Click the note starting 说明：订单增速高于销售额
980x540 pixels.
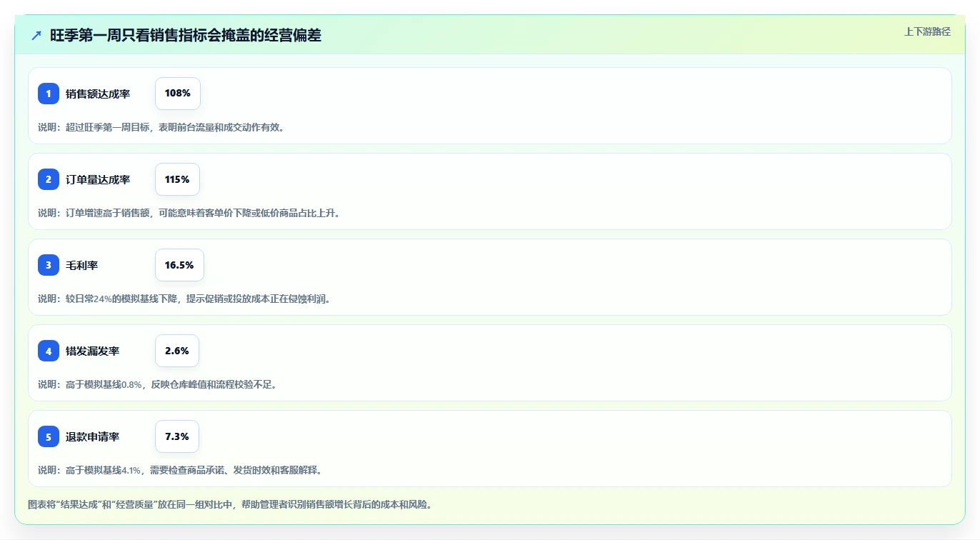189,213
